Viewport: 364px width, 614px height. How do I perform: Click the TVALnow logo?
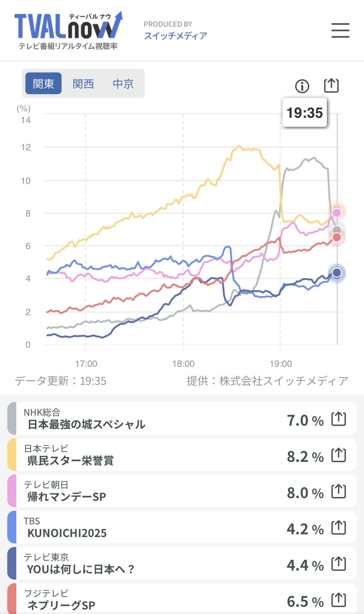[x=69, y=30]
